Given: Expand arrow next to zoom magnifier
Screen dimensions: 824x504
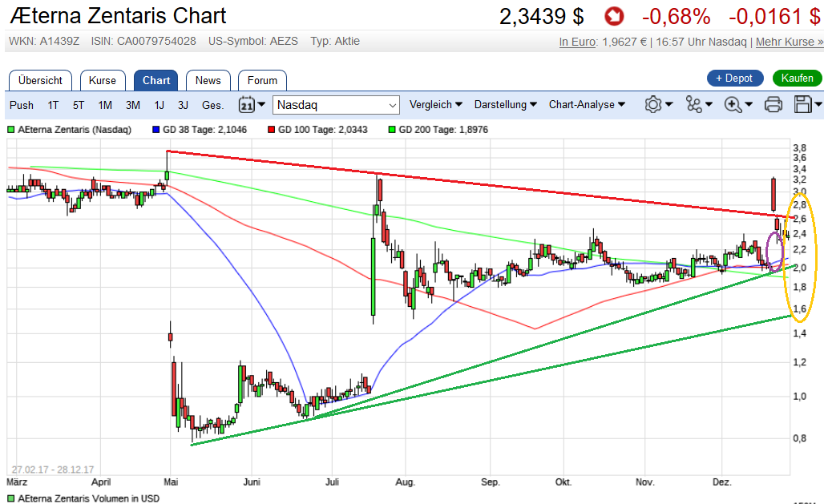Looking at the screenshot, I should click(x=749, y=105).
